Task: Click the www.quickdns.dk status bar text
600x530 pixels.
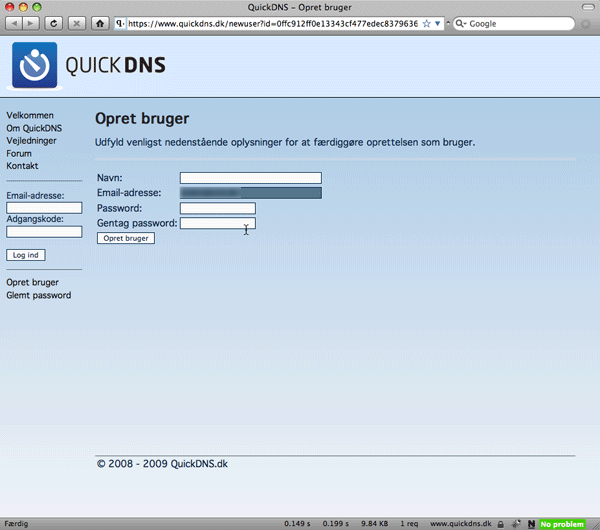Action: pos(461,524)
